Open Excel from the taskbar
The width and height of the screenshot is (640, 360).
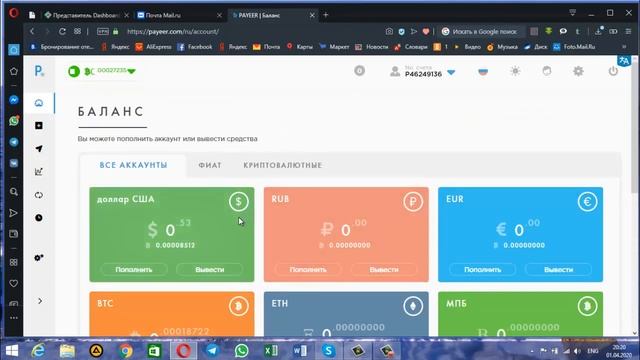coord(271,351)
